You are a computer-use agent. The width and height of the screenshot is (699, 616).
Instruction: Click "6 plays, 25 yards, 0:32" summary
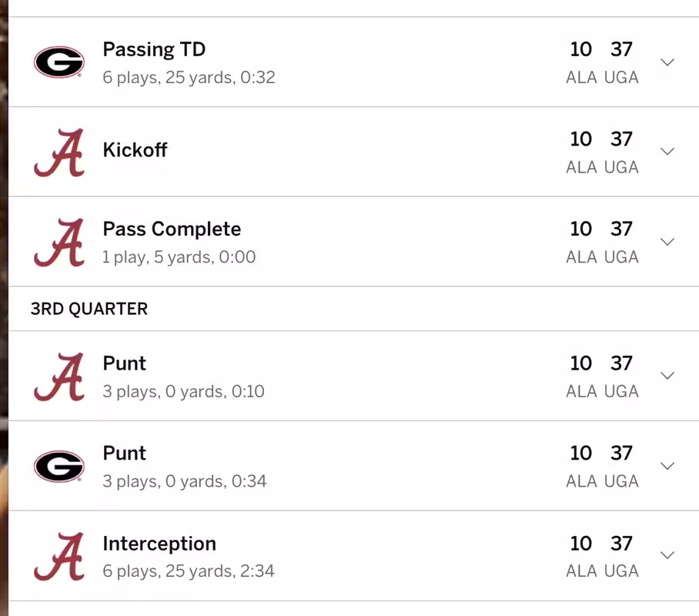(189, 78)
